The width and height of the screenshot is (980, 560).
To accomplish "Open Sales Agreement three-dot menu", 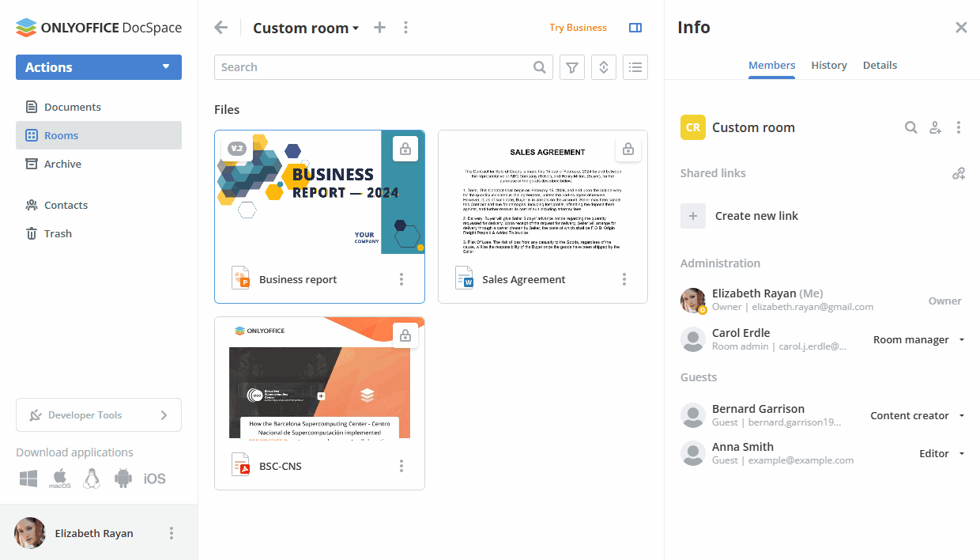I will pyautogui.click(x=624, y=279).
